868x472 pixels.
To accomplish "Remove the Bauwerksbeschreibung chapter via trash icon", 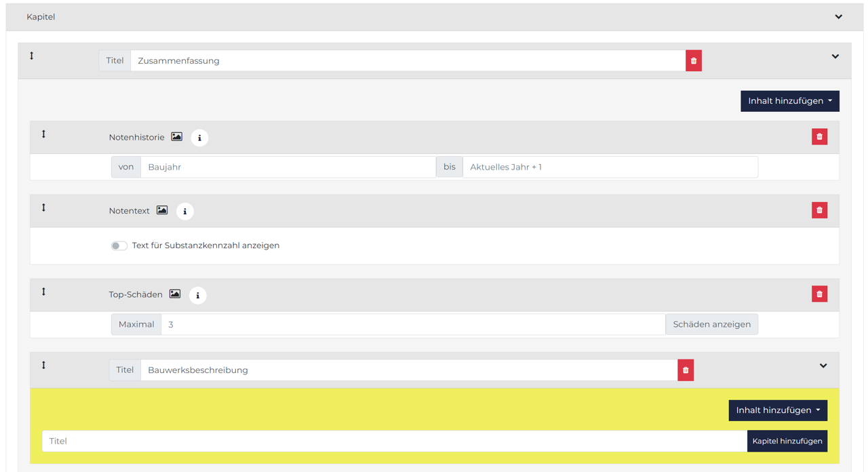I will pos(686,370).
